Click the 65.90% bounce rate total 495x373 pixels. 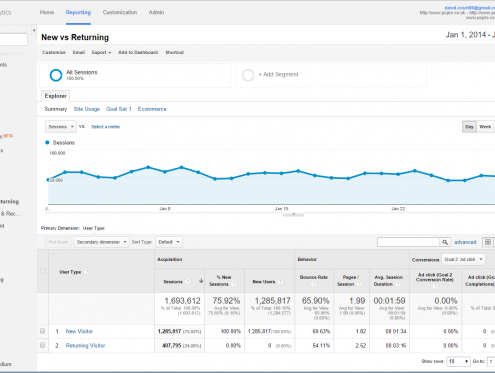click(316, 301)
